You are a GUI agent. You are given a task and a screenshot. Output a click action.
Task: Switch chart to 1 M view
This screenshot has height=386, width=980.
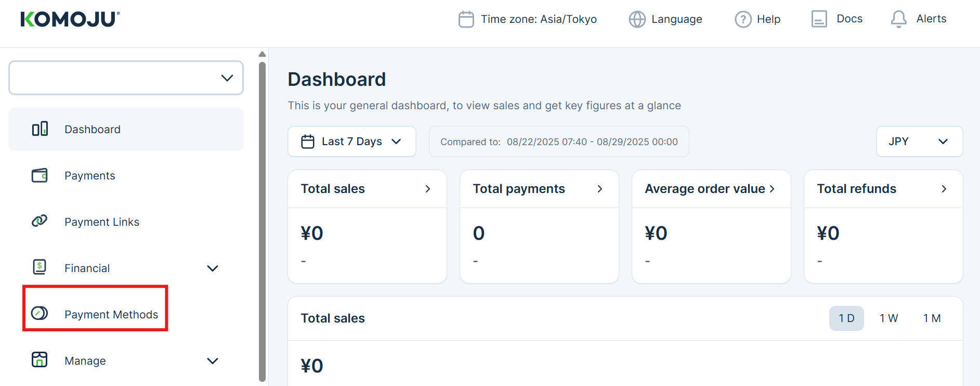point(932,318)
